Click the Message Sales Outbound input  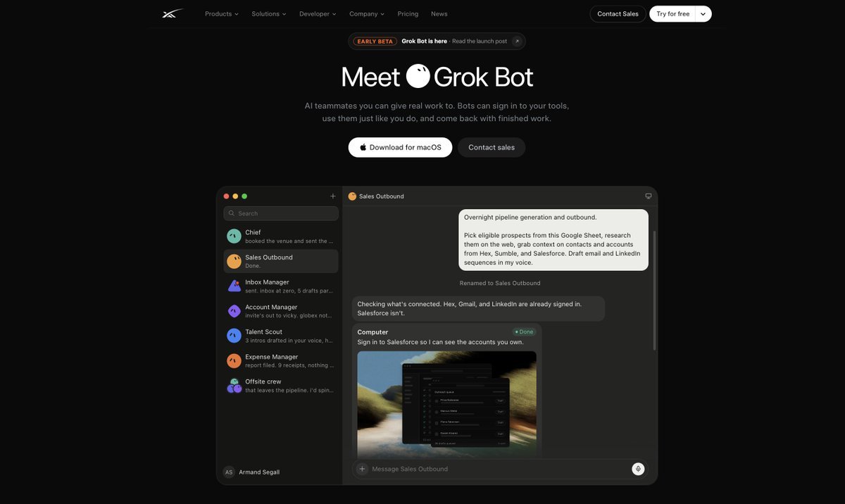499,469
